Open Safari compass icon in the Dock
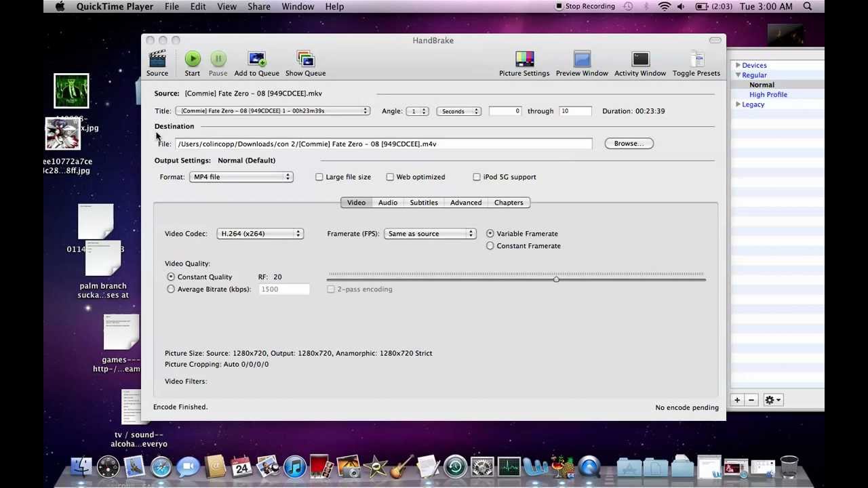Screen dimensions: 868x488 pos(161,467)
